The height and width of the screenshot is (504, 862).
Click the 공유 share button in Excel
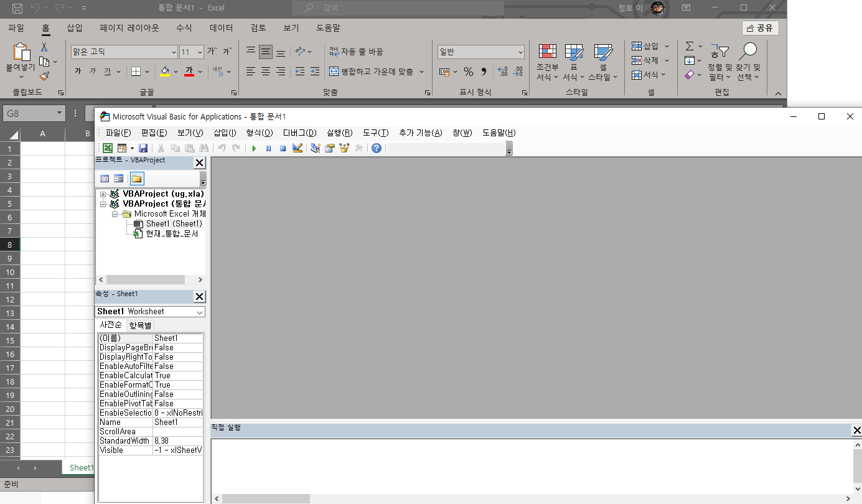[760, 28]
